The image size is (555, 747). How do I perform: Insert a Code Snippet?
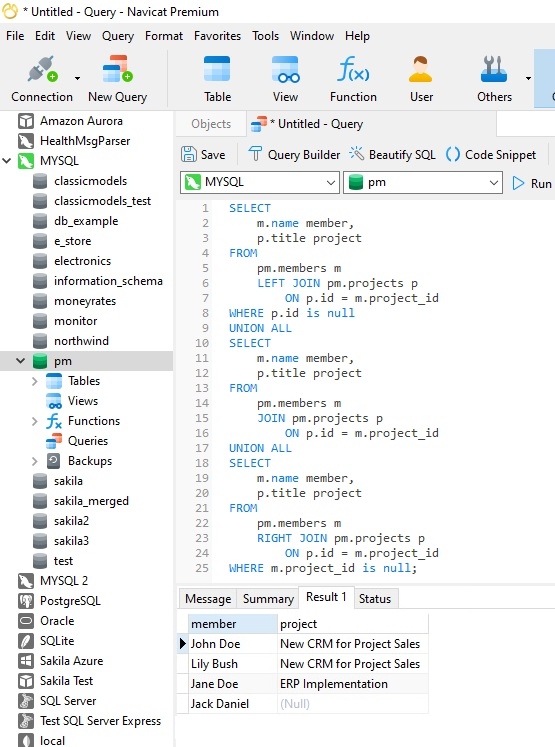pos(491,154)
